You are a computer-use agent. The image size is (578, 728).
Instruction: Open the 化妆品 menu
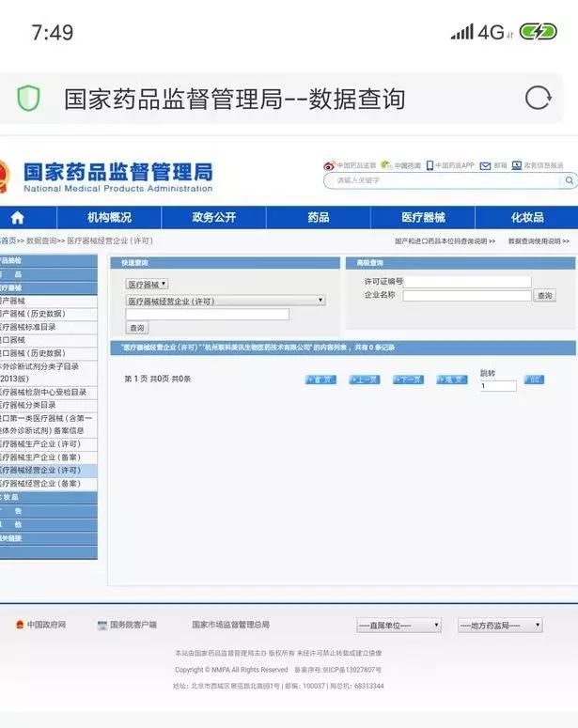coord(527,217)
